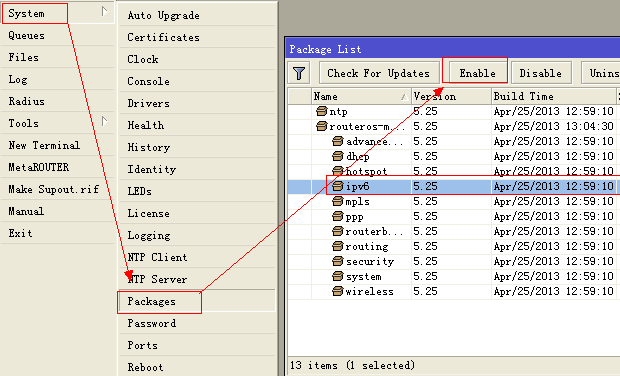620x376 pixels.
Task: Sort by Name column header arrow
Action: click(404, 97)
